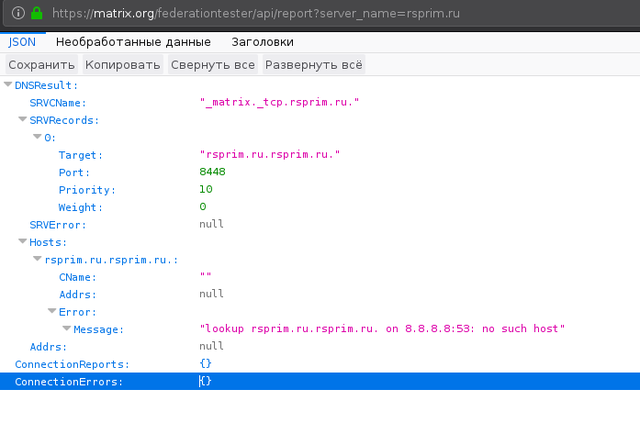This screenshot has height=434, width=640.
Task: Click the priority value 10
Action: point(206,189)
